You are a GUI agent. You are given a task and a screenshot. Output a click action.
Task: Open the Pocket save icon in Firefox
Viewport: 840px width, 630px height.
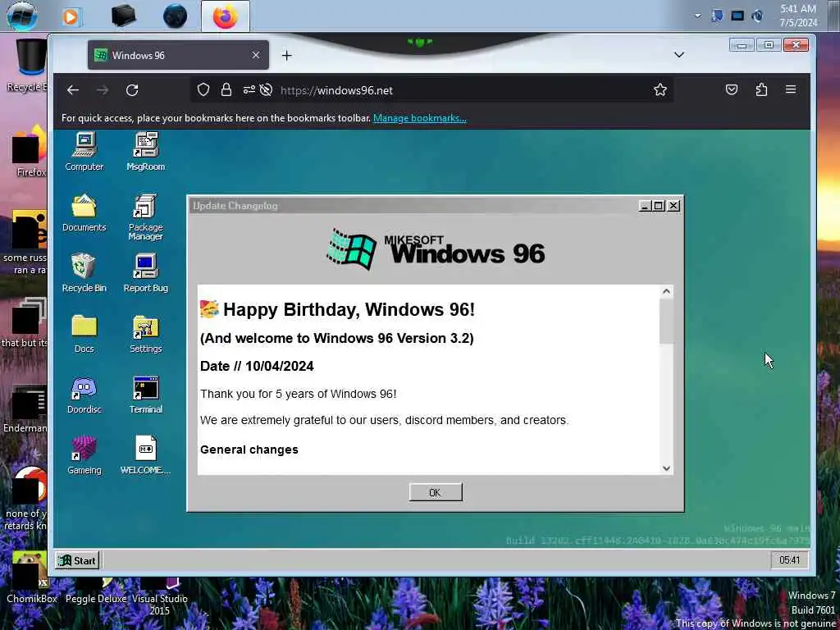coord(731,89)
